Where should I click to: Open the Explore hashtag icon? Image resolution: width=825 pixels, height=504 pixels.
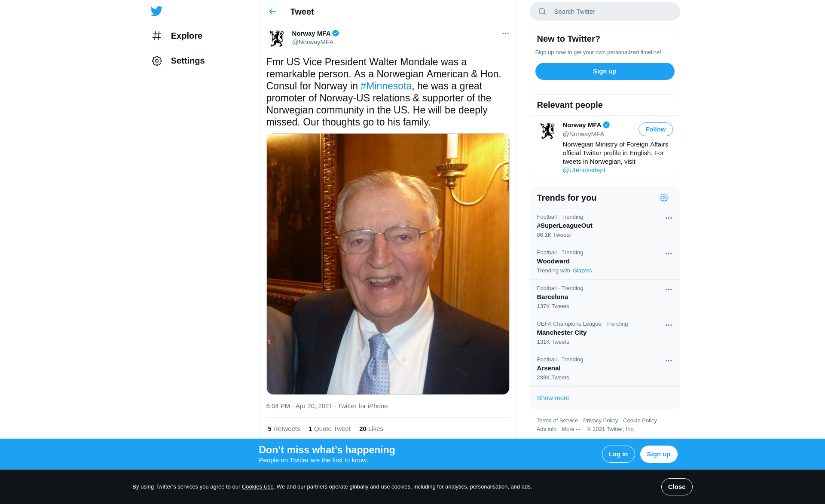click(x=157, y=36)
